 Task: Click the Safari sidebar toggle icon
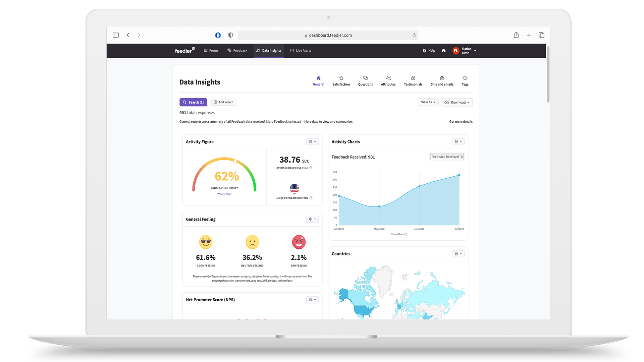(x=116, y=35)
